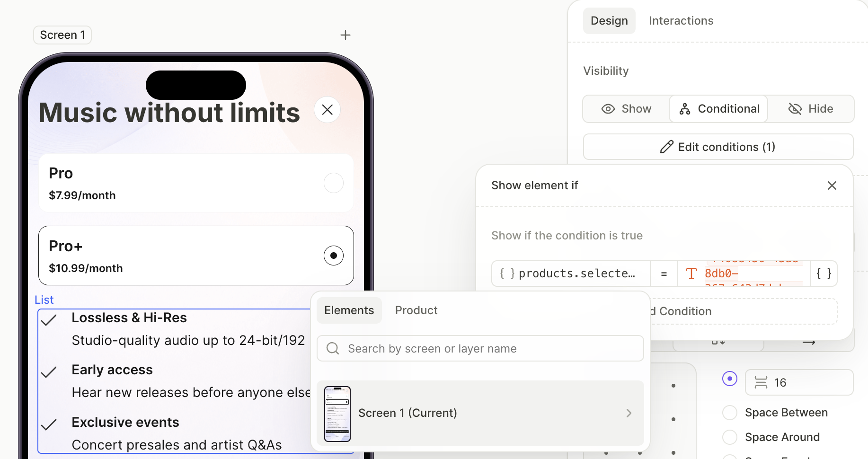
Task: Select the Space Between radio option
Action: coord(730,413)
